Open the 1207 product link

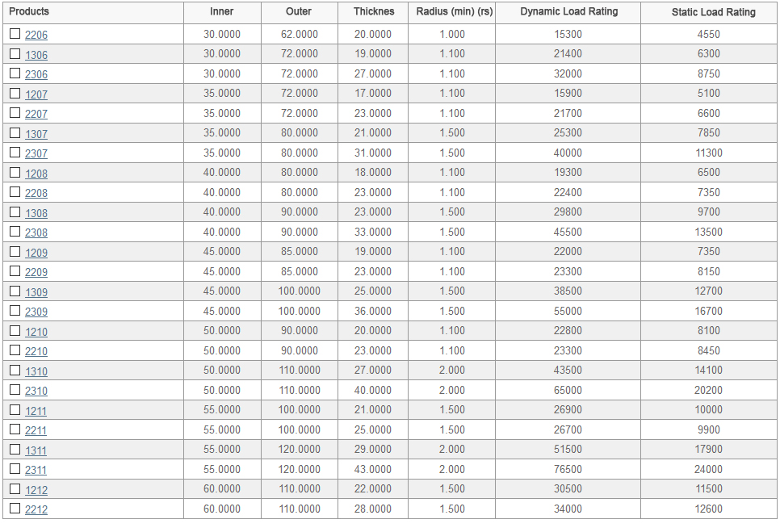36,94
